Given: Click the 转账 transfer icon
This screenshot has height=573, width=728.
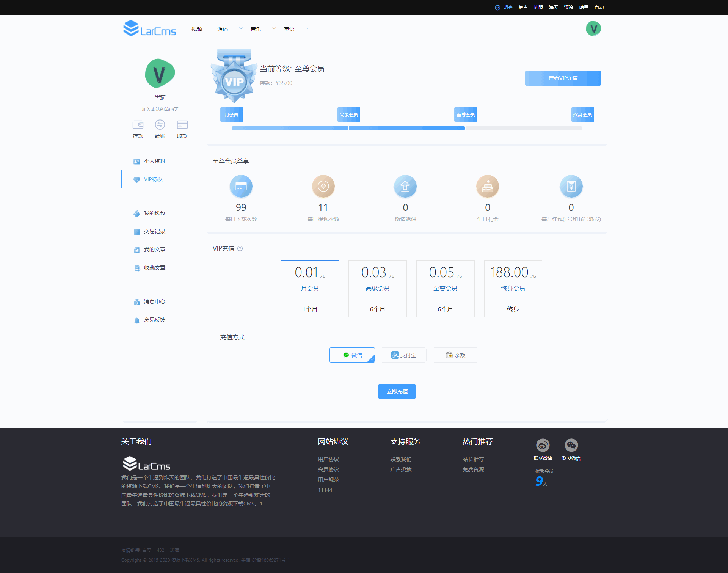Looking at the screenshot, I should pyautogui.click(x=160, y=125).
